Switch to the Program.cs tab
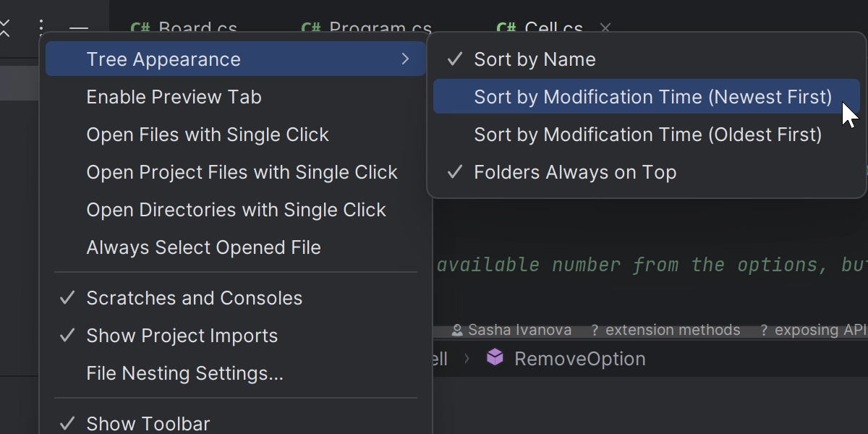Screen dimensions: 868x434 tap(366, 29)
